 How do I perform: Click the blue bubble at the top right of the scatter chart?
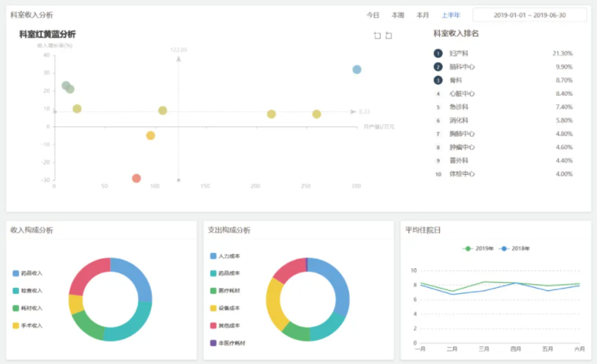[357, 69]
